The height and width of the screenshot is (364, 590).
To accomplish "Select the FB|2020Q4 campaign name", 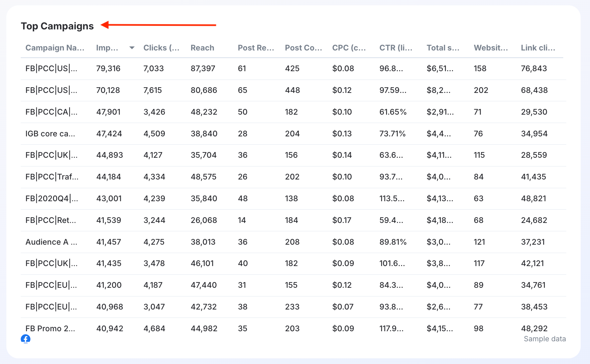I will pos(51,199).
